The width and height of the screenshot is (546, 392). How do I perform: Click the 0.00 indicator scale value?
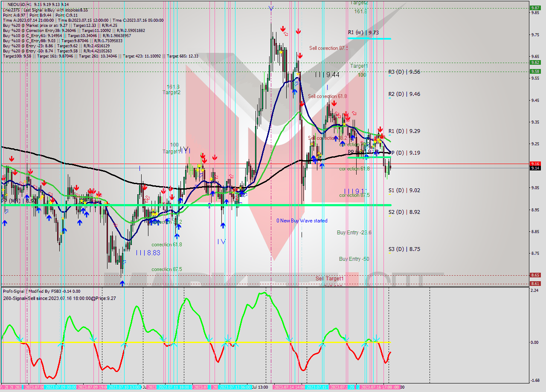[x=534, y=342]
